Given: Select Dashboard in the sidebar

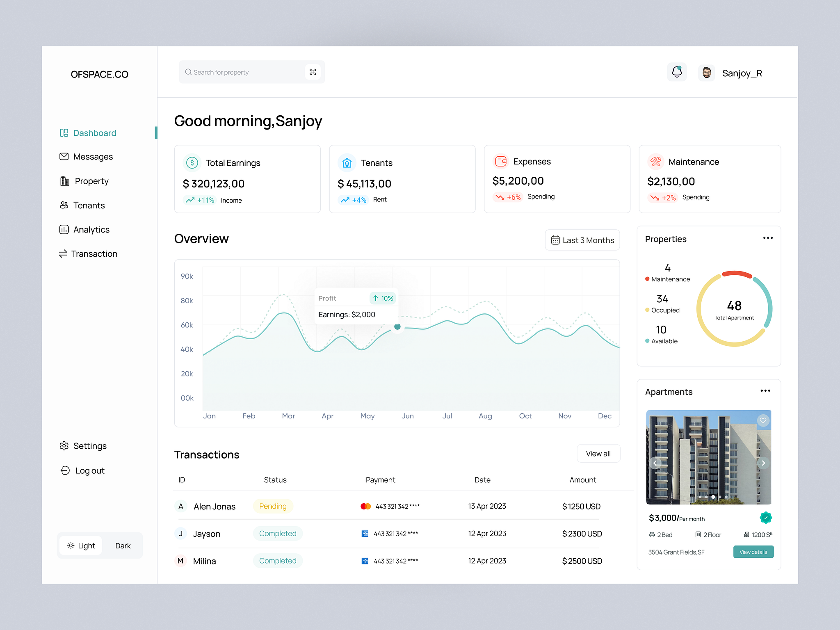Looking at the screenshot, I should [94, 133].
